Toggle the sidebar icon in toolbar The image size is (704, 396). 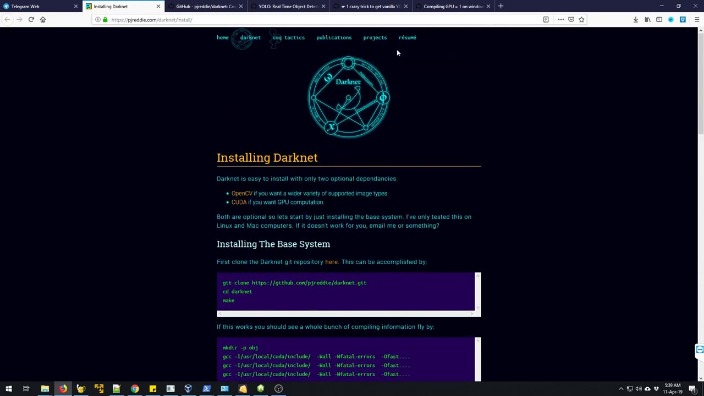pyautogui.click(x=659, y=20)
